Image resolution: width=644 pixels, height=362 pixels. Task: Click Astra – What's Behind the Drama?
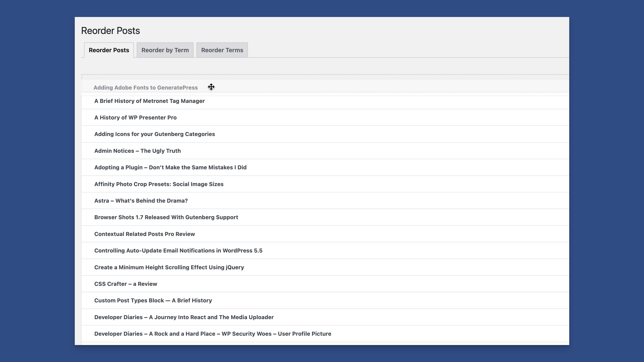(141, 201)
